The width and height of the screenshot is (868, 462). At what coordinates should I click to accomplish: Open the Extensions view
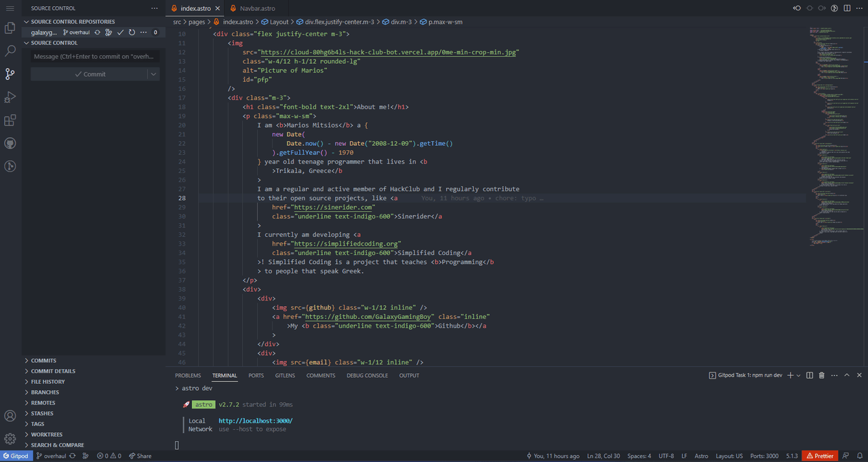(x=10, y=121)
